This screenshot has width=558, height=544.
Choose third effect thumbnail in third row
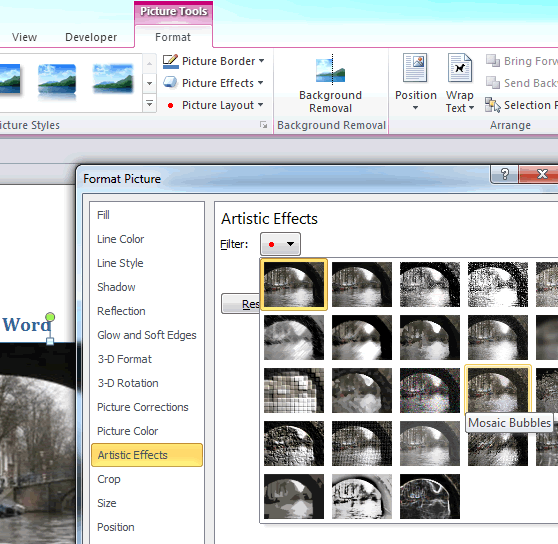click(430, 391)
